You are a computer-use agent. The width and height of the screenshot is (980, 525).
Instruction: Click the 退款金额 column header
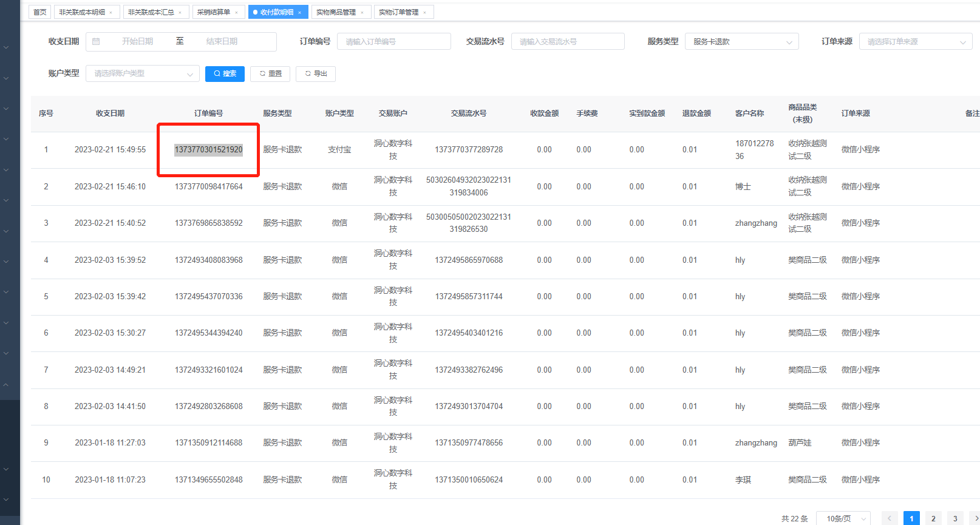[696, 113]
